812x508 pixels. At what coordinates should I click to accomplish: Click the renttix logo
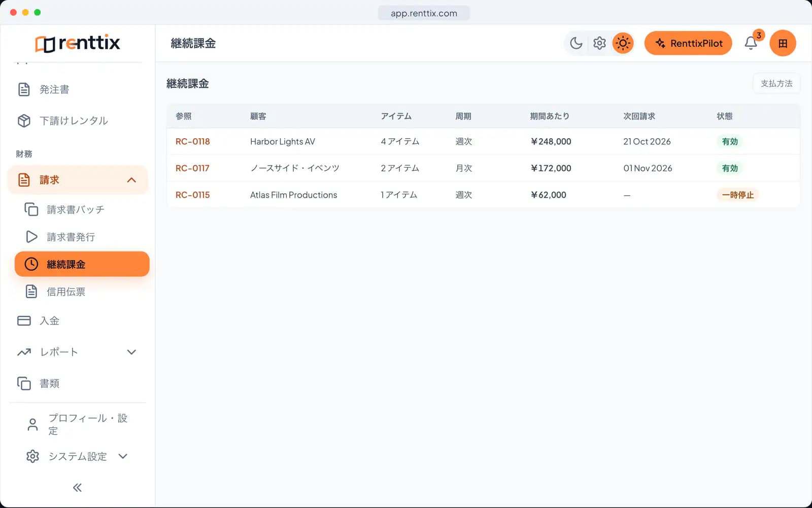78,43
